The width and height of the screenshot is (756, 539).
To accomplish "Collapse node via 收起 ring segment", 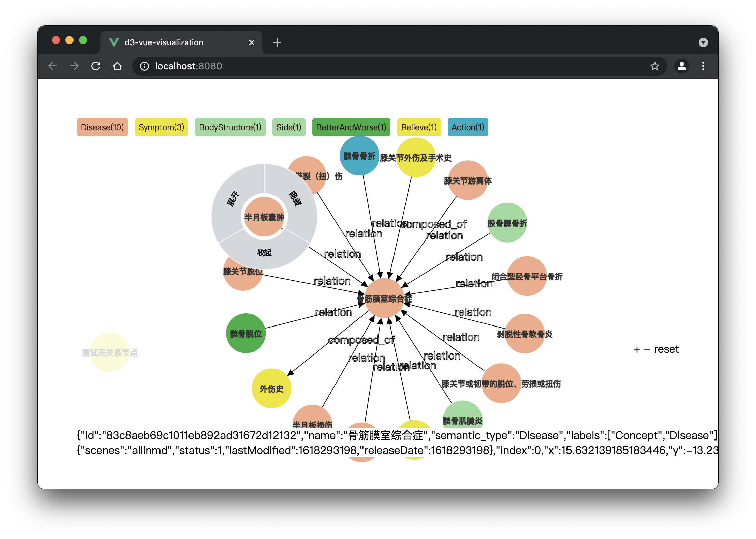I will pos(264,253).
